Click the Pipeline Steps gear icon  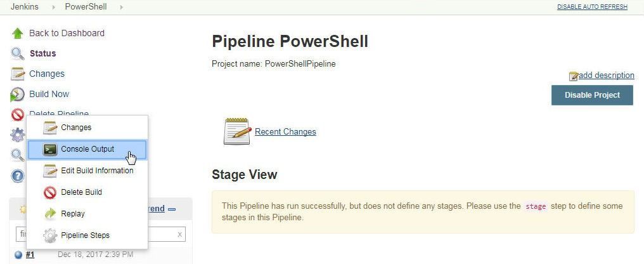point(50,235)
